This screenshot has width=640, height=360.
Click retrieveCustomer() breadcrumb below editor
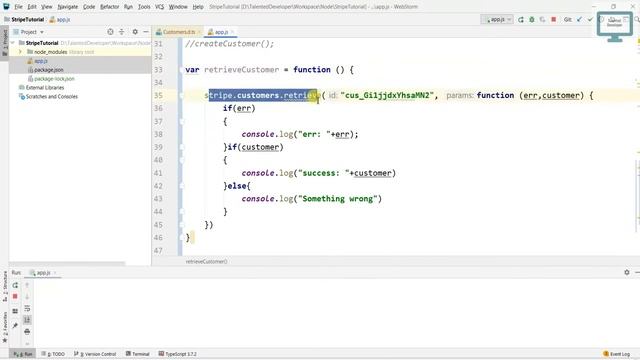click(x=206, y=262)
